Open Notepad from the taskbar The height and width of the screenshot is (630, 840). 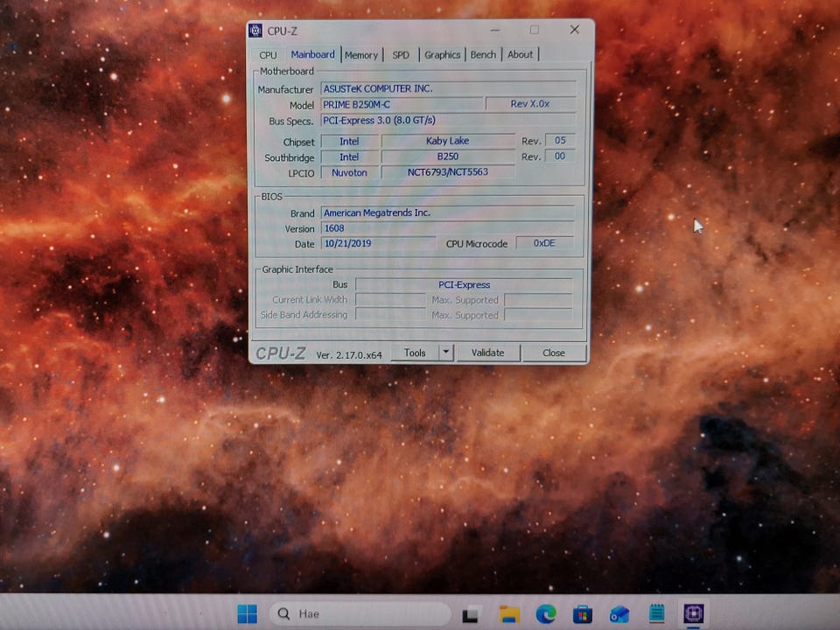coord(656,614)
